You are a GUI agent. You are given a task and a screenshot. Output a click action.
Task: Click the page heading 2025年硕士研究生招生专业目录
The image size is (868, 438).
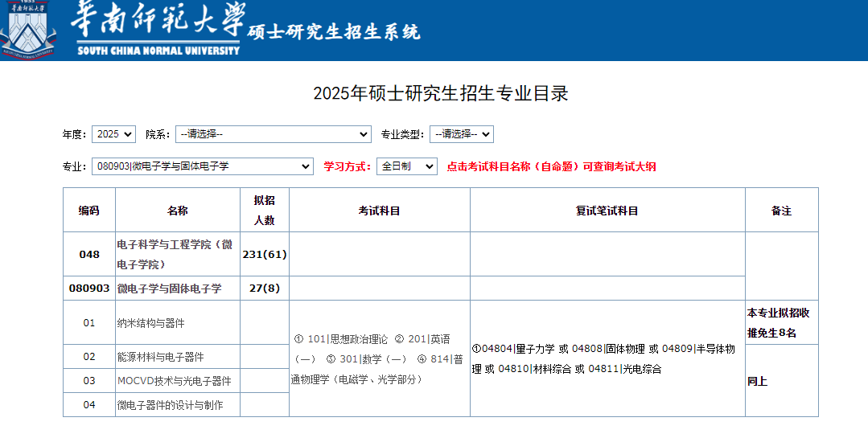click(441, 93)
